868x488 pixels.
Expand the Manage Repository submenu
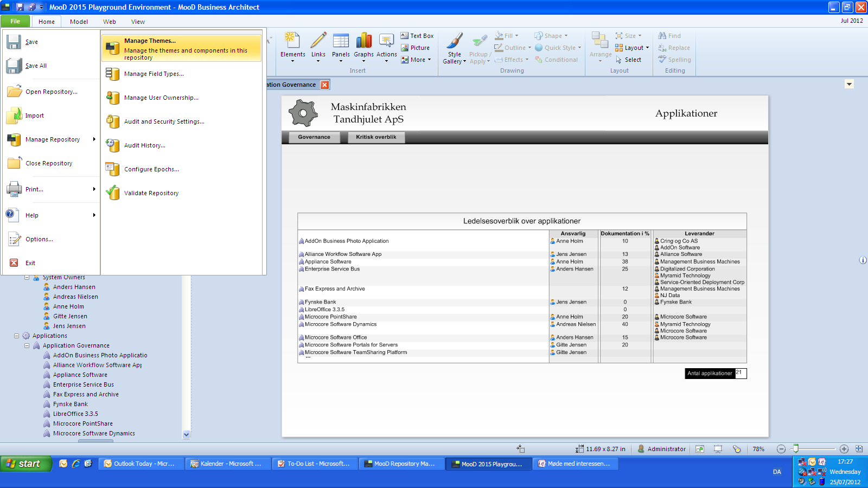53,139
